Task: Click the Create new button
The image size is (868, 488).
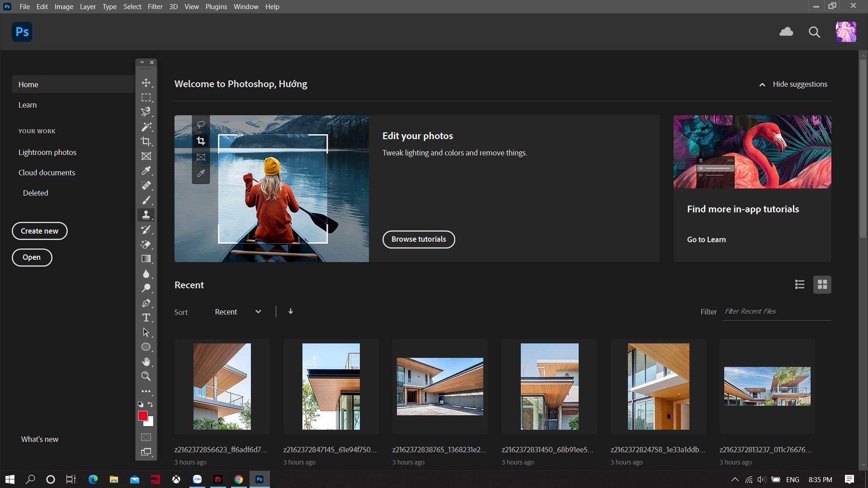Action: click(40, 231)
